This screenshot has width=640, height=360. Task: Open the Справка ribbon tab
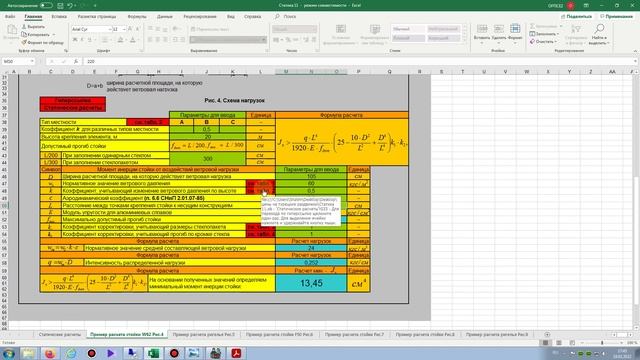pyautogui.click(x=252, y=17)
